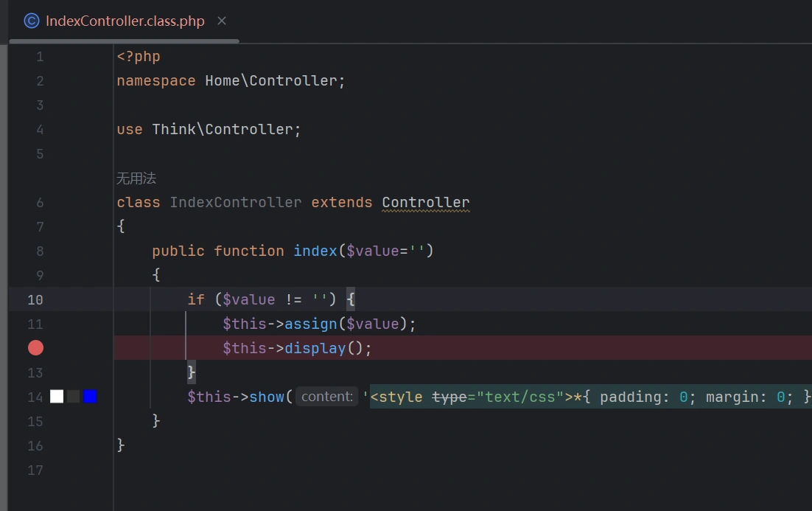This screenshot has width=812, height=511.
Task: Click the IndexController class name declaration
Action: click(x=236, y=202)
